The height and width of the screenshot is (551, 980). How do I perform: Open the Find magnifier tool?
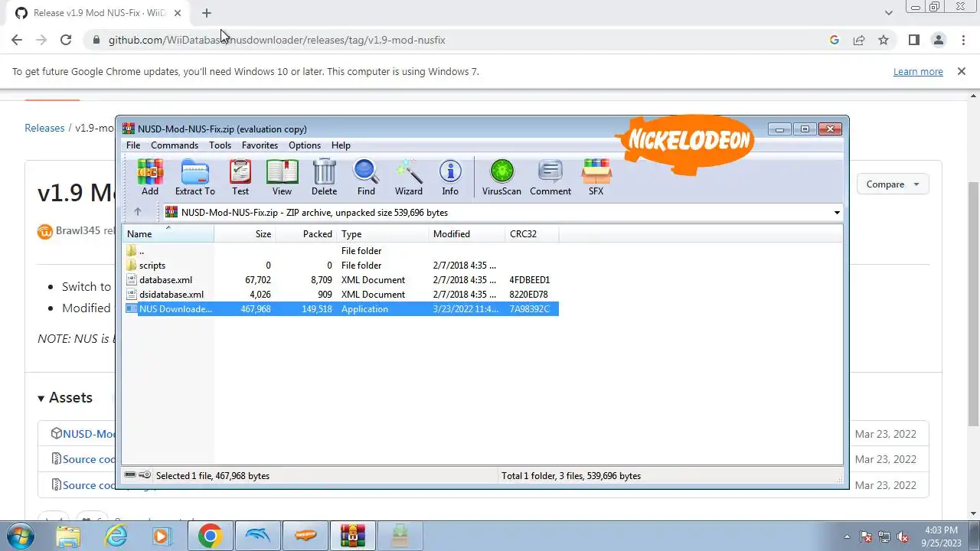(366, 178)
